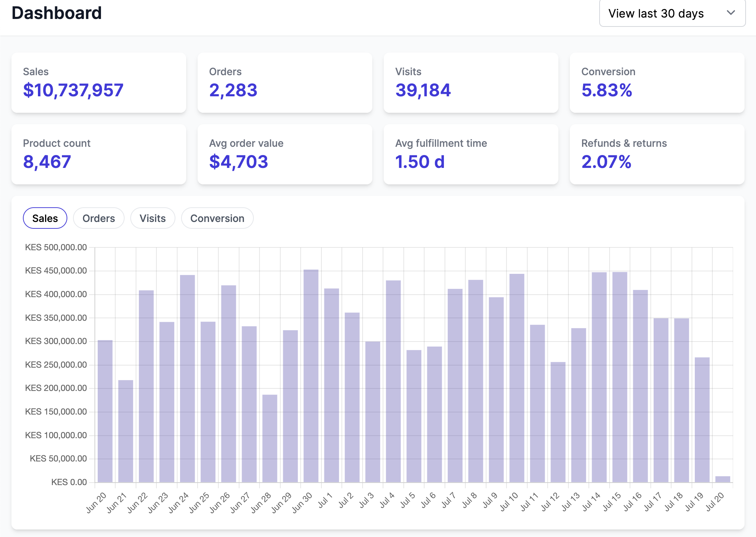Click the KES 500,000.00 axis label

(56, 247)
